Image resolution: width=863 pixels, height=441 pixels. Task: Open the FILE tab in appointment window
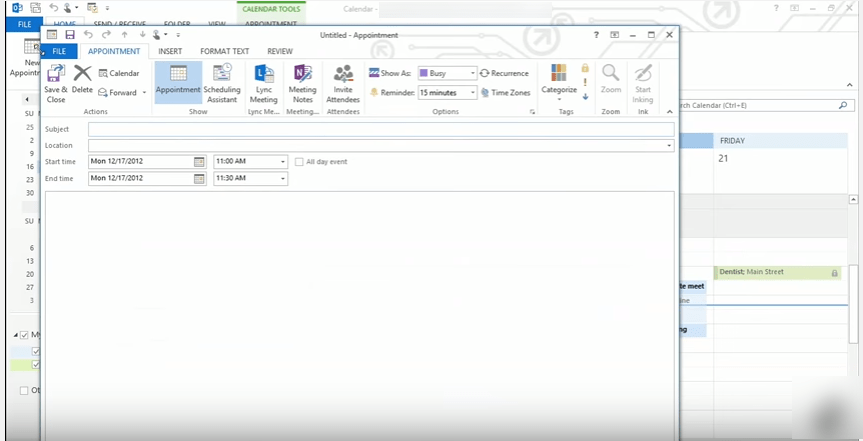[x=59, y=51]
